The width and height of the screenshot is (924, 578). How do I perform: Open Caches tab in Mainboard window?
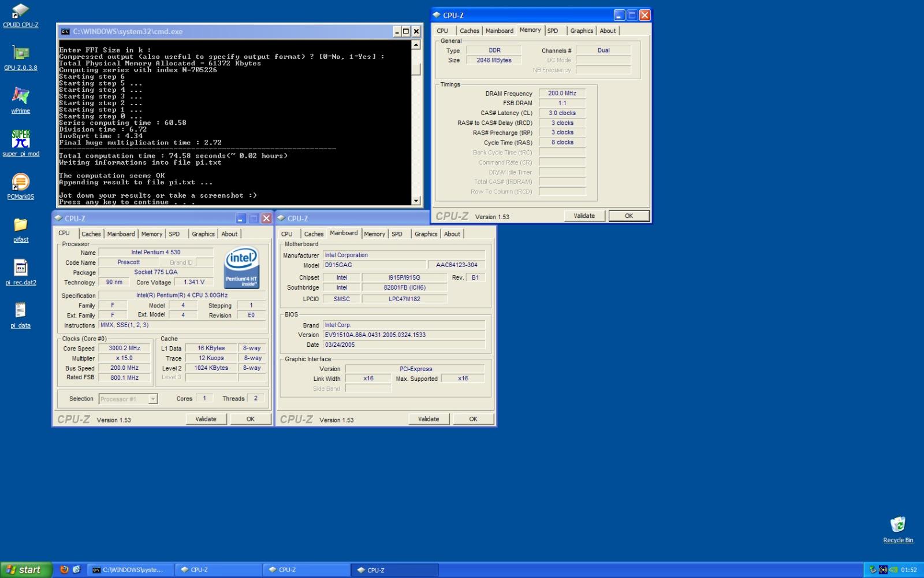click(x=314, y=234)
